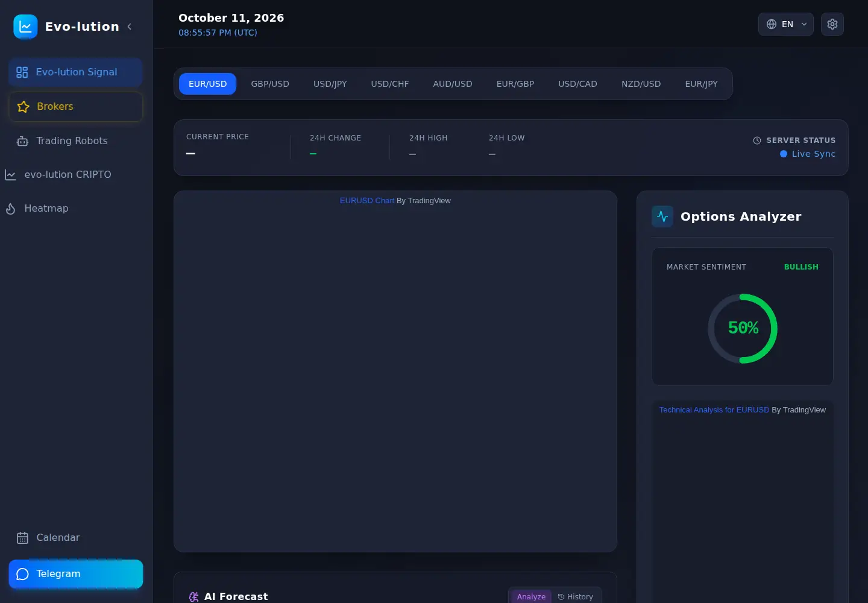Click the Live Sync status text

[814, 154]
